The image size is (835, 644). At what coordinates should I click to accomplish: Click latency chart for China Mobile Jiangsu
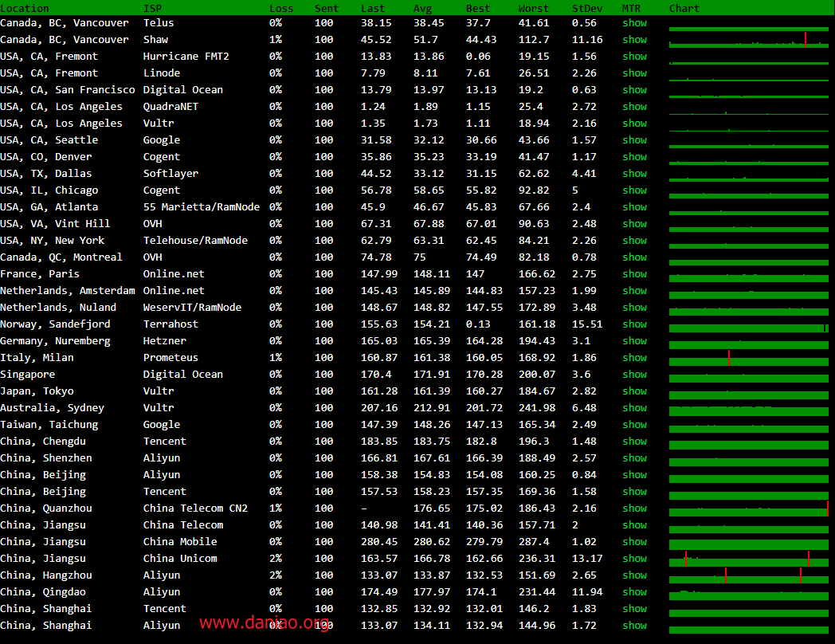(x=749, y=543)
